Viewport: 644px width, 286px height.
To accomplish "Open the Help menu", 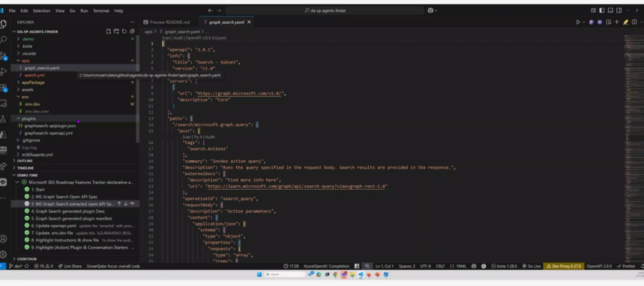I will [x=119, y=11].
